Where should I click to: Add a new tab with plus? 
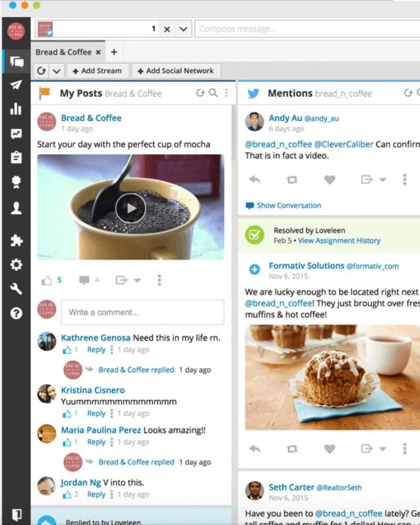pos(114,52)
